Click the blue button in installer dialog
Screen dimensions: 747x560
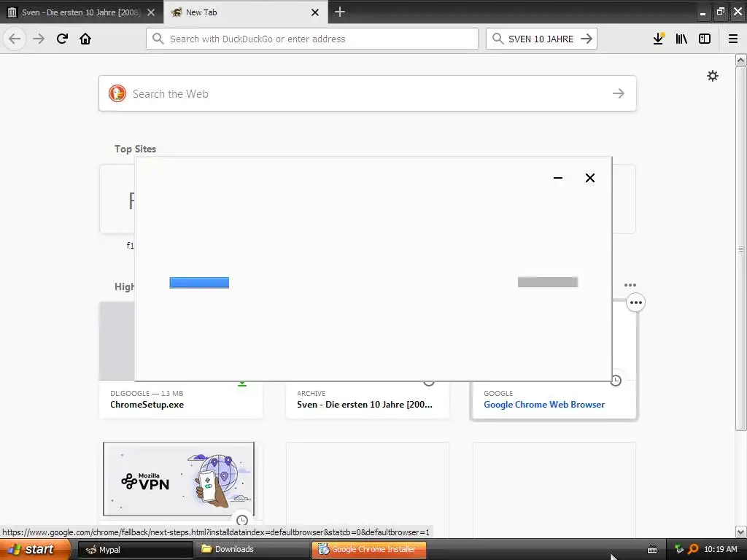(199, 282)
